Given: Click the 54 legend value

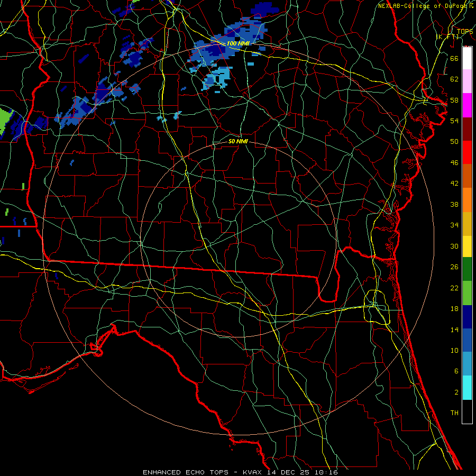Looking at the screenshot, I should coord(454,121).
